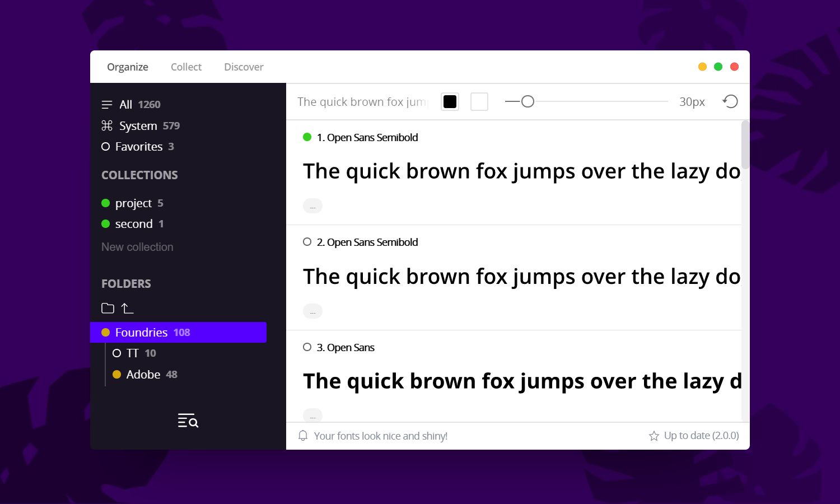Viewport: 840px width, 504px height.
Task: Toggle the green activation dot on Open Sans Semibold
Action: coord(307,136)
